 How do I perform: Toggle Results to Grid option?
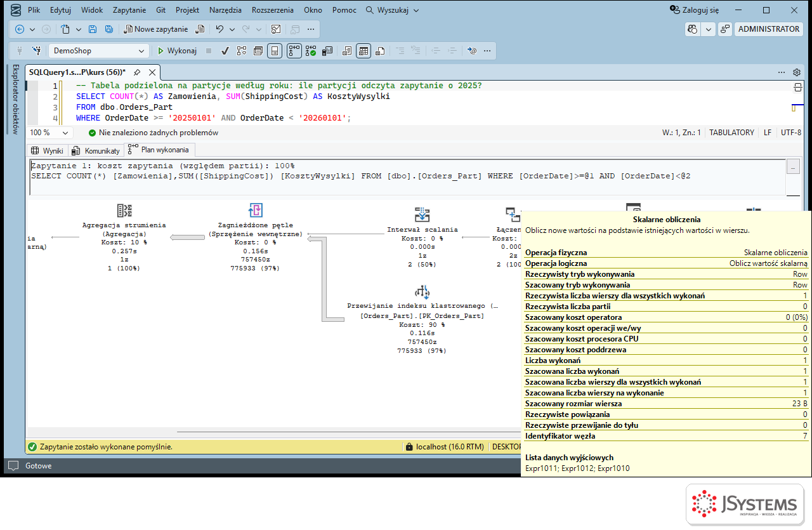point(363,51)
